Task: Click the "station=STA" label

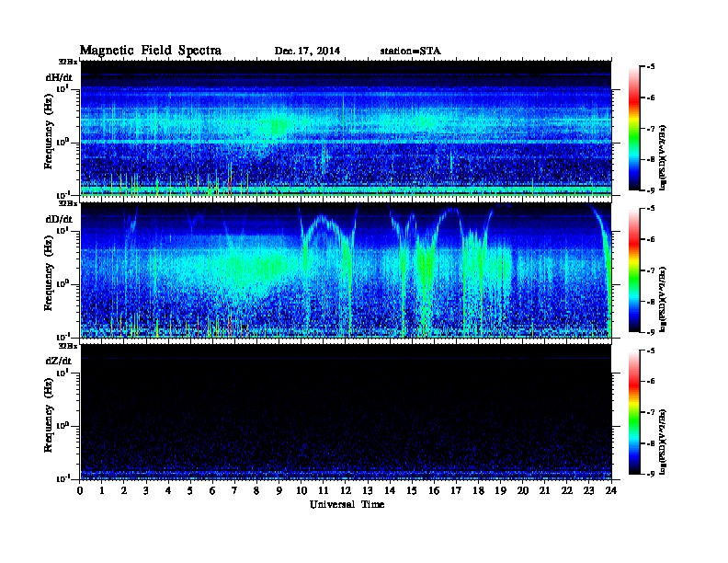Action: [411, 52]
